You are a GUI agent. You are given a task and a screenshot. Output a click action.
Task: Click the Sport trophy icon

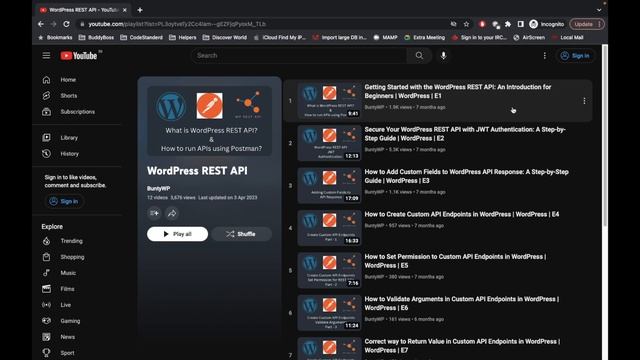[x=47, y=353]
